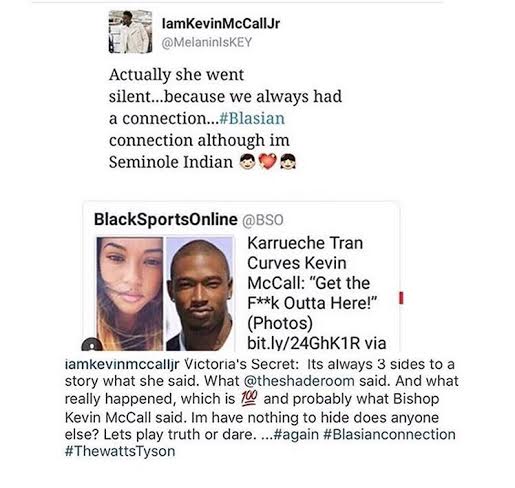The width and height of the screenshot is (515, 488).
Task: View the woman's photo in quoted tweet
Action: 130,294
